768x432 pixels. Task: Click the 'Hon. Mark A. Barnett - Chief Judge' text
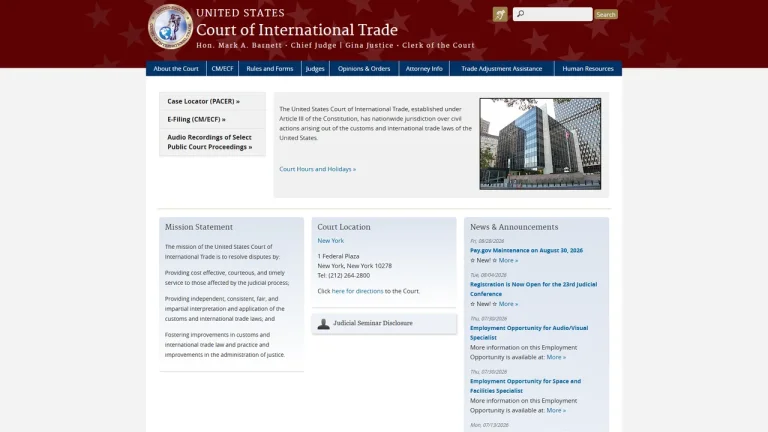pyautogui.click(x=266, y=46)
